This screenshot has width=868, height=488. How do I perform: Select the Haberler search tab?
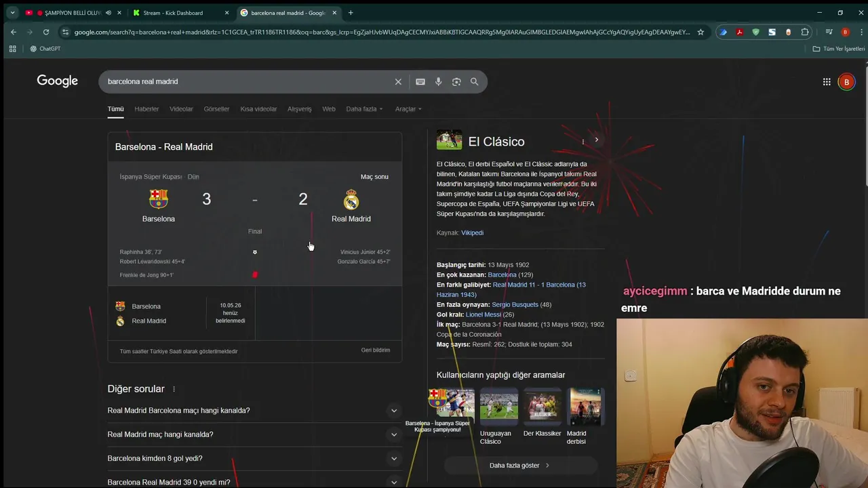146,109
